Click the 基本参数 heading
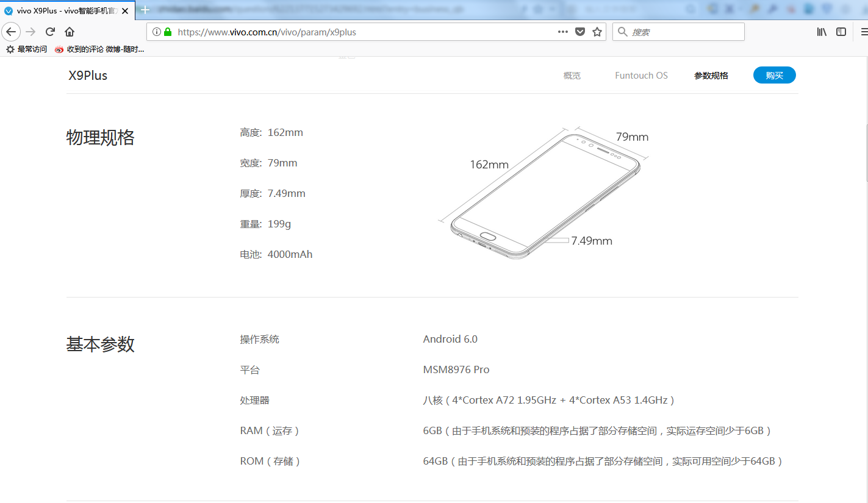Viewport: 868px width, 503px height. [100, 344]
